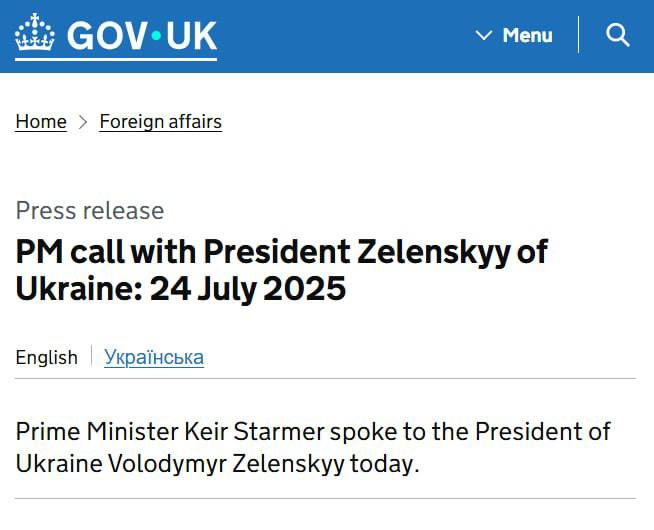Click the '24 July 2025' text in title
This screenshot has height=530, width=654.
(x=248, y=289)
